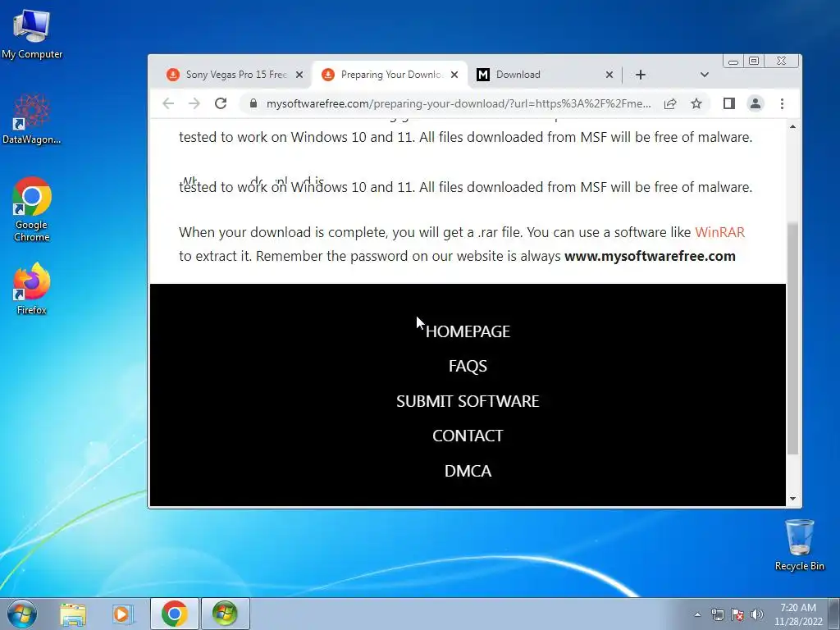Viewport: 840px width, 630px height.
Task: Restore down the Chrome window
Action: [x=754, y=61]
